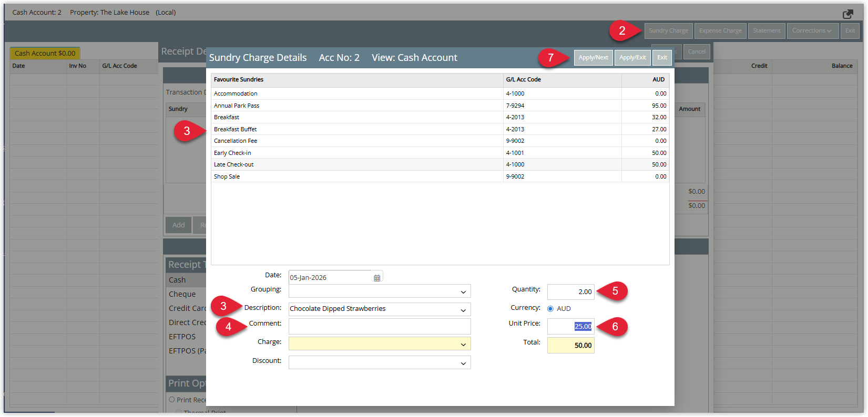Click the Total field showing 50.00

pyautogui.click(x=570, y=345)
